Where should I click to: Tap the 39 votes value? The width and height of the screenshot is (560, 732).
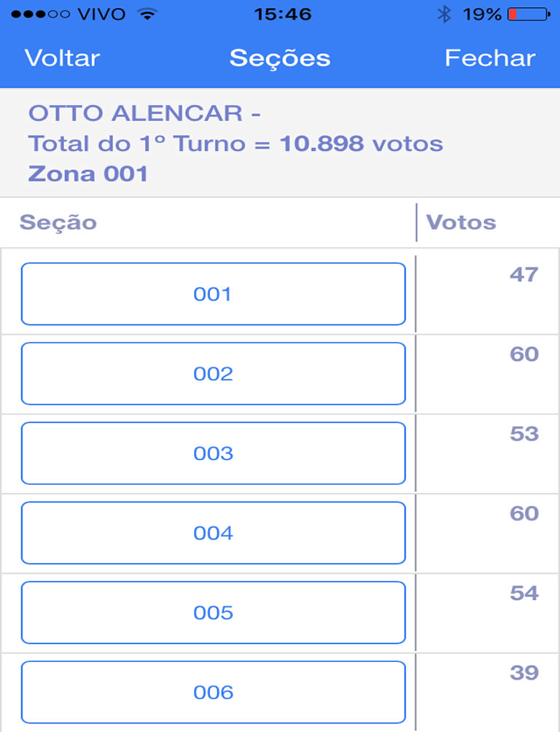[x=524, y=673]
